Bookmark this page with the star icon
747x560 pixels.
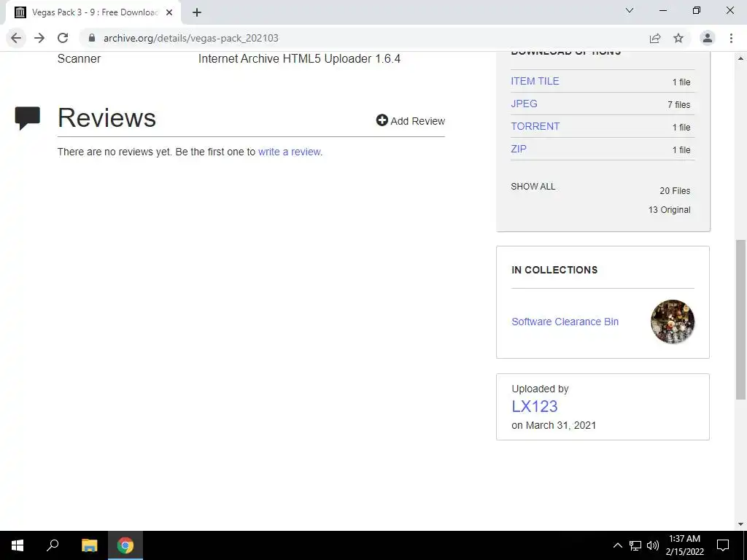[x=678, y=38]
